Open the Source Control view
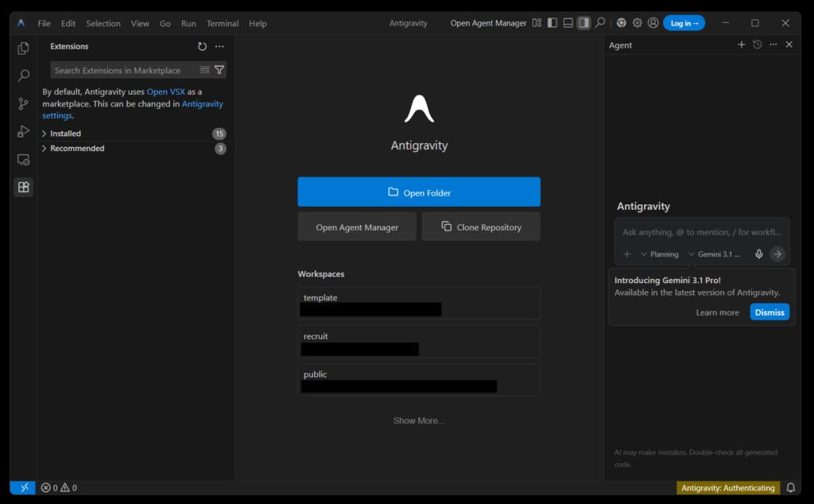This screenshot has width=814, height=504. 23,103
